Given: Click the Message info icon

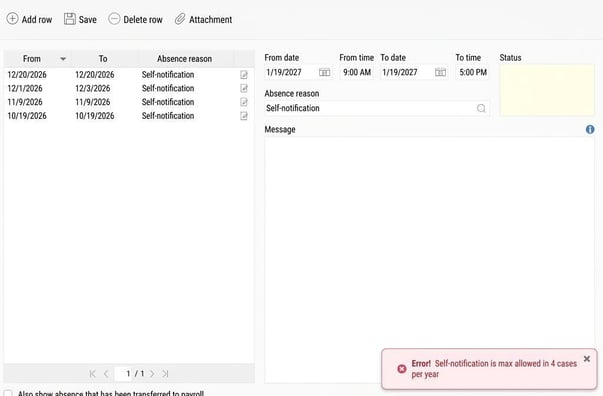Looking at the screenshot, I should [590, 130].
